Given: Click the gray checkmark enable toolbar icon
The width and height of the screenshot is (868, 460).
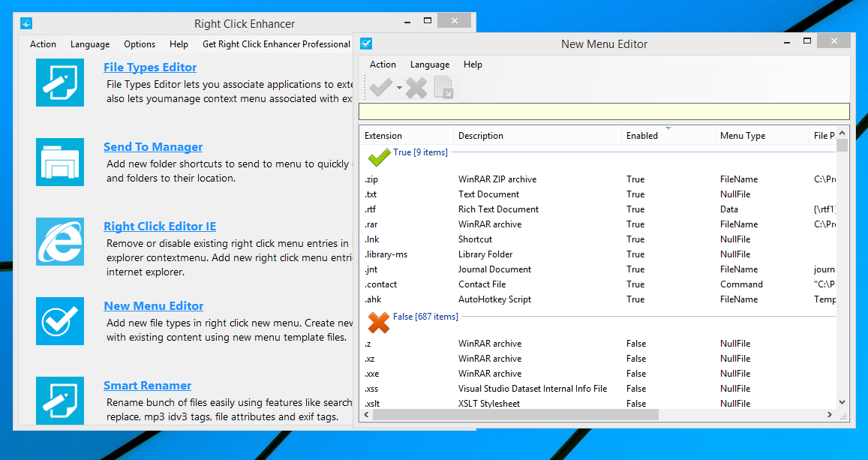Looking at the screenshot, I should (x=381, y=88).
